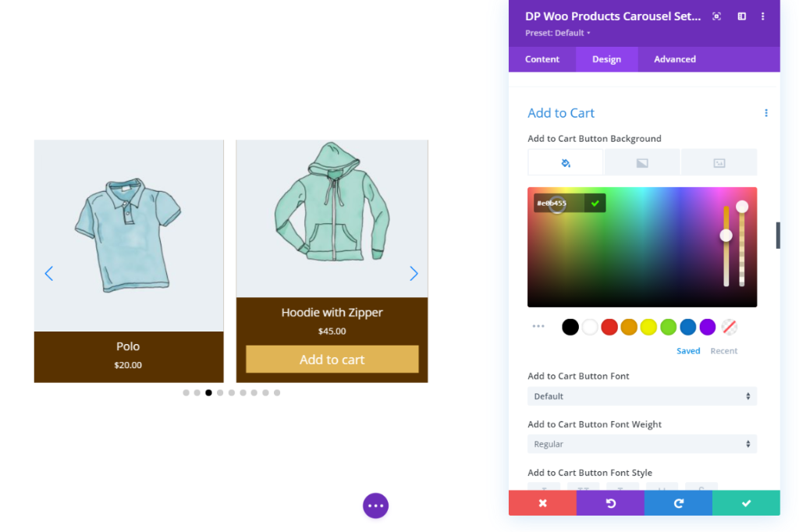Open Add to Cart Button Font Weight dropdown
Image resolution: width=799 pixels, height=532 pixels.
coord(642,444)
